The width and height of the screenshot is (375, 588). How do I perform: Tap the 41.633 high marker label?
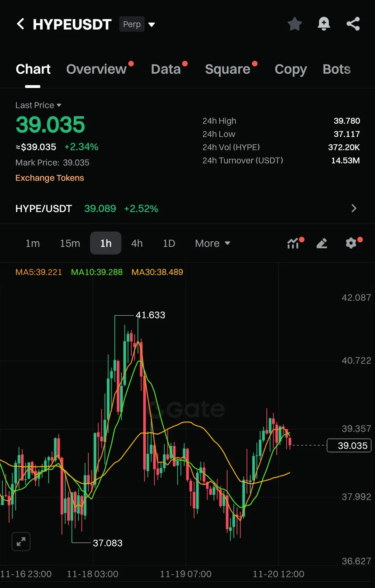coord(150,315)
